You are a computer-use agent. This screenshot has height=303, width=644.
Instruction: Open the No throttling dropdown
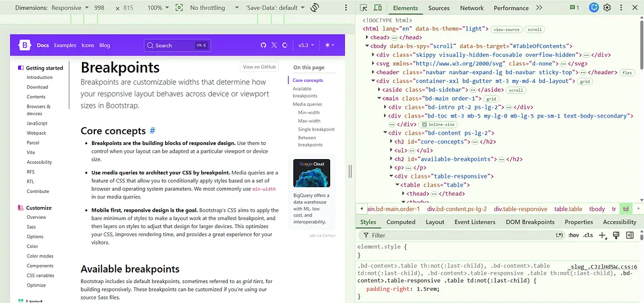coord(214,8)
